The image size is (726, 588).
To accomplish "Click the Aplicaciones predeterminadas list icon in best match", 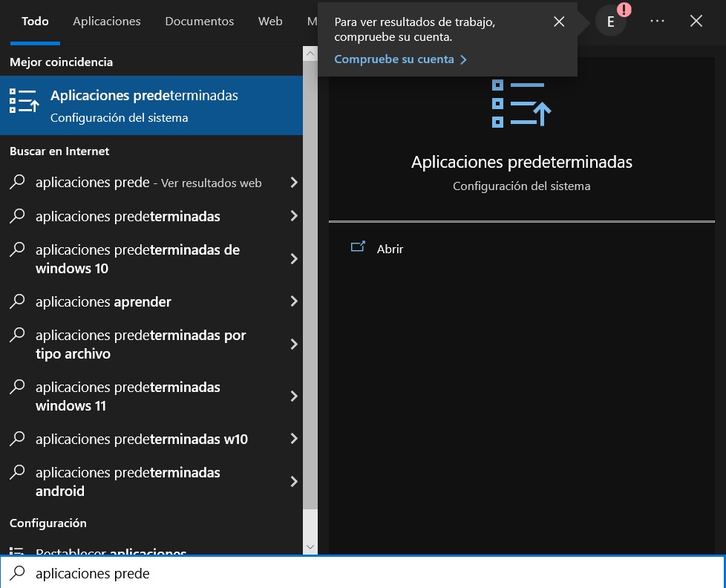I will (x=24, y=101).
